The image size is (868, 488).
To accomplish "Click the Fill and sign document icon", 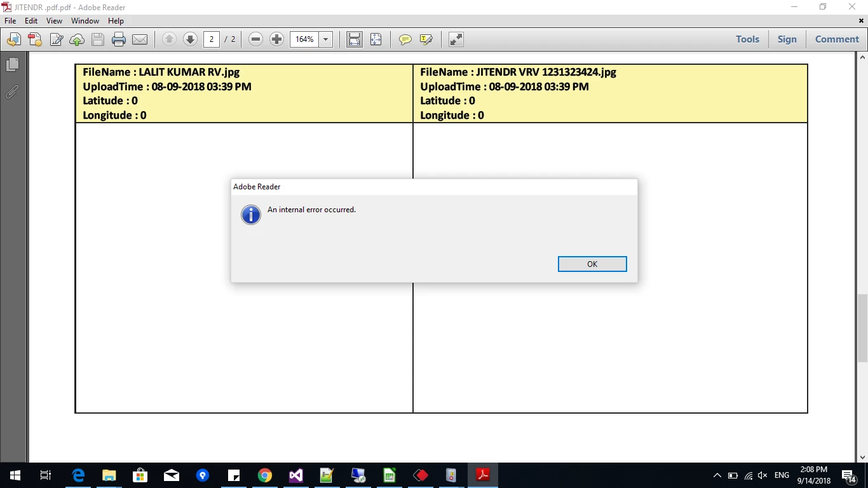I will tap(56, 39).
